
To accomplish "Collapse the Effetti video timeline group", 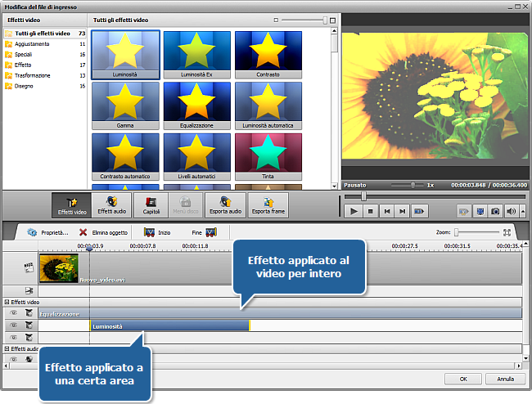I will click(x=6, y=302).
